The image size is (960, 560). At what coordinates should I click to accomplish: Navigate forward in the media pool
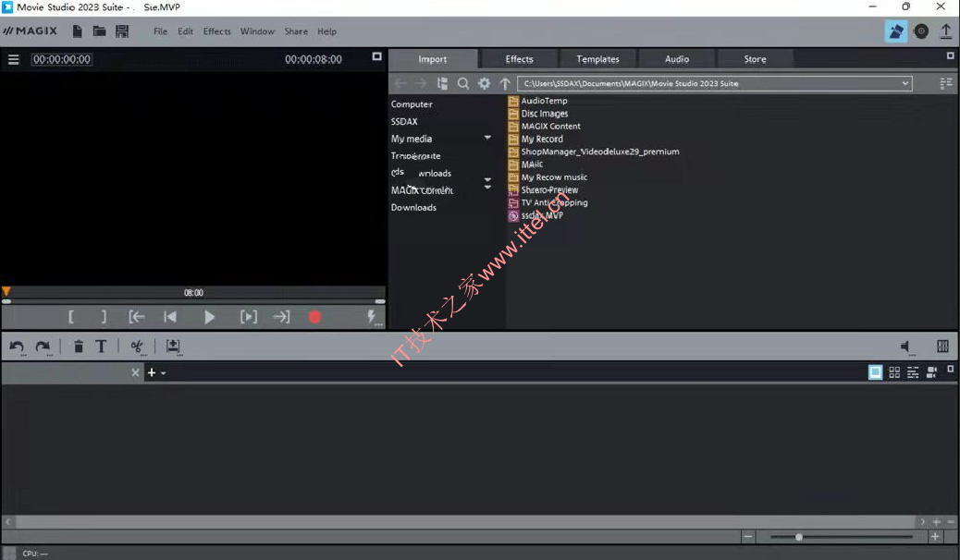click(421, 83)
